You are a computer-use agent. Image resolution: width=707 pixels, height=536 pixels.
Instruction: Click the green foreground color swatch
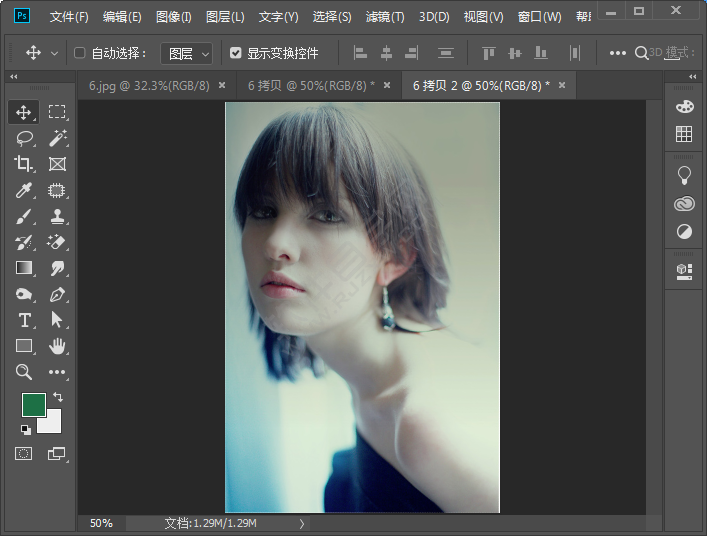click(33, 404)
